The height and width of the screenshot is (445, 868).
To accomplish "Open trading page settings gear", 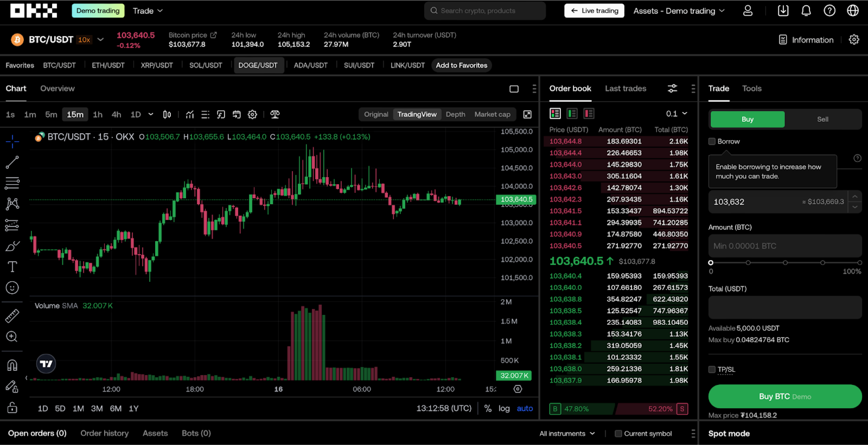I will tap(854, 40).
